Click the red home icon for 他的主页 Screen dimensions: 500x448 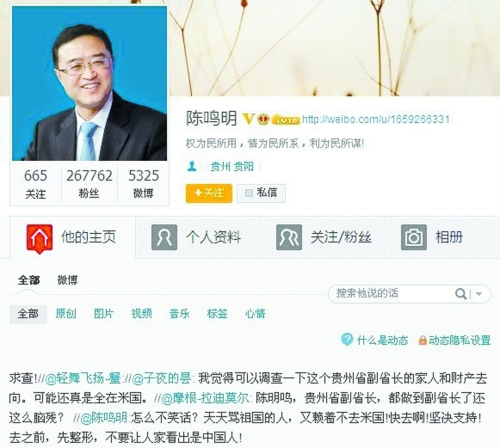39,239
